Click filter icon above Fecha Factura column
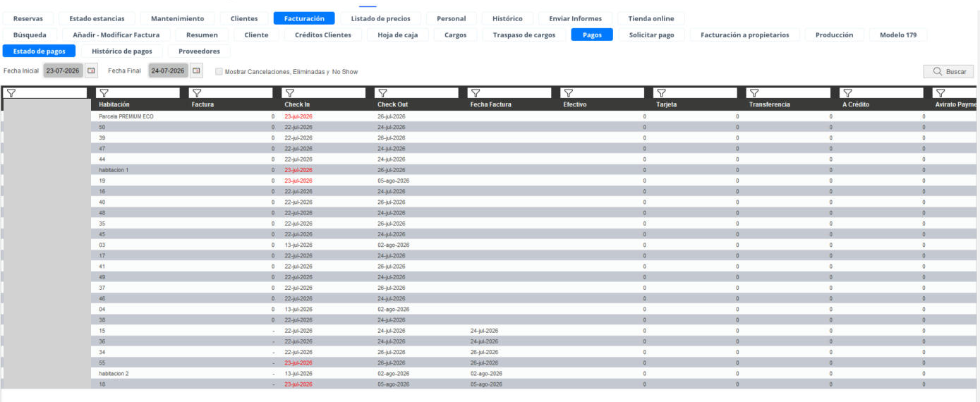Screen dimensions: 980x402 [475, 92]
